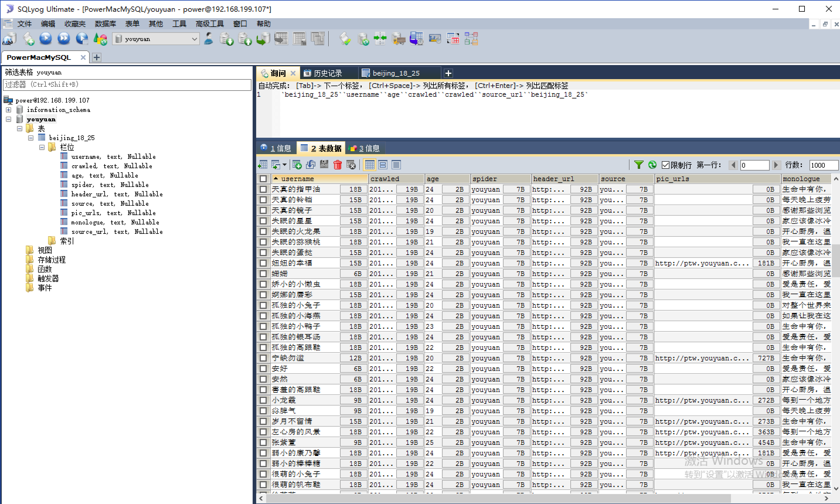Click the green filter funnel icon
This screenshot has width=840, height=504.
(x=639, y=165)
